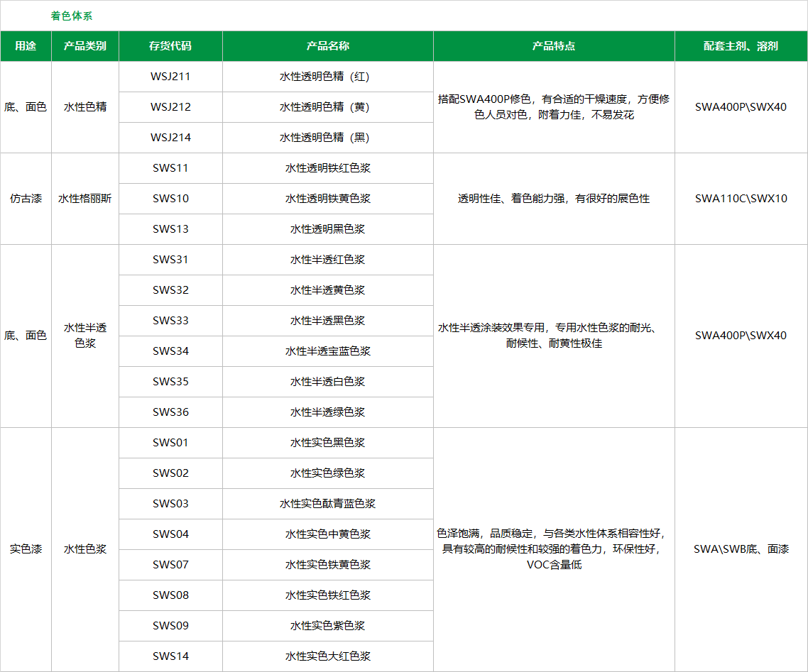Select 水性透明黑色浆 cell
Viewport: 808px width, 672px height.
(x=328, y=229)
